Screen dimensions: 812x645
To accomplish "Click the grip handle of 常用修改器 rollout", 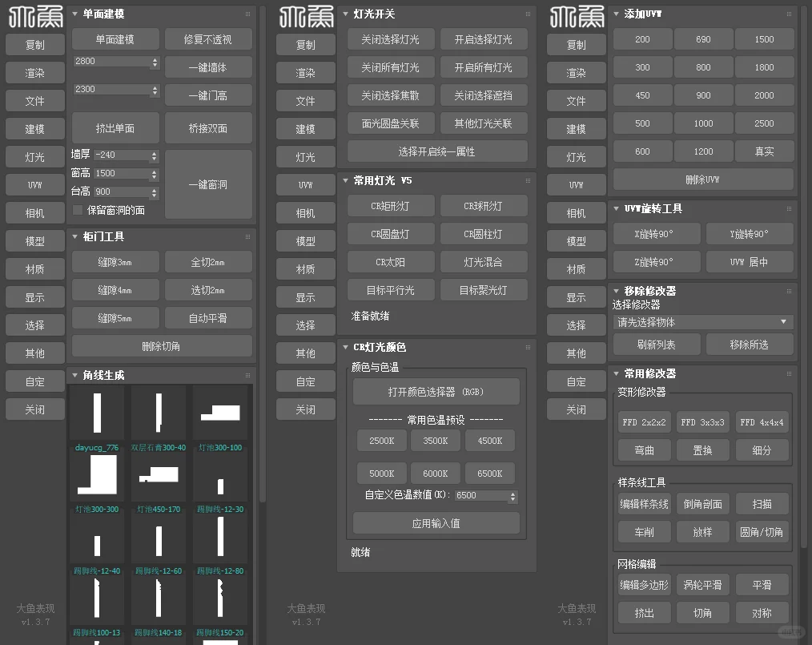I will tap(789, 373).
